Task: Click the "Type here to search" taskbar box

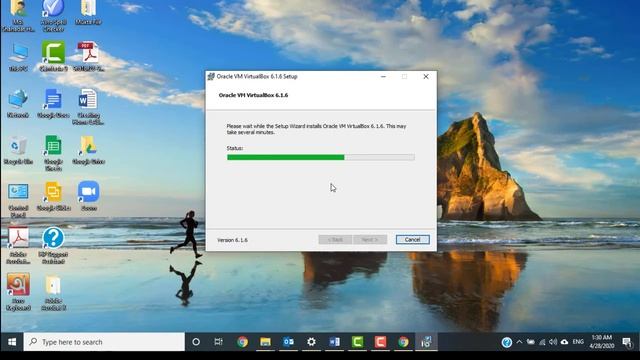Action: point(104,342)
